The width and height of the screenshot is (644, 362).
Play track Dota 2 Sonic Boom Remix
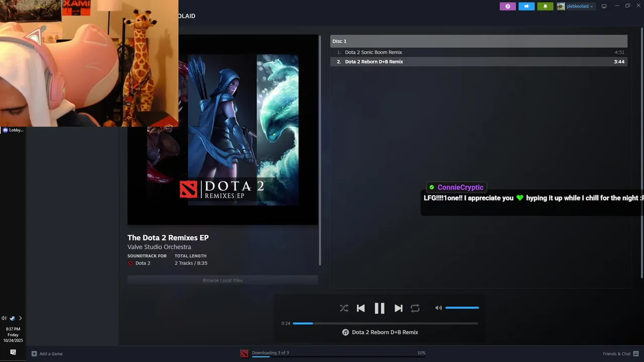(478, 52)
